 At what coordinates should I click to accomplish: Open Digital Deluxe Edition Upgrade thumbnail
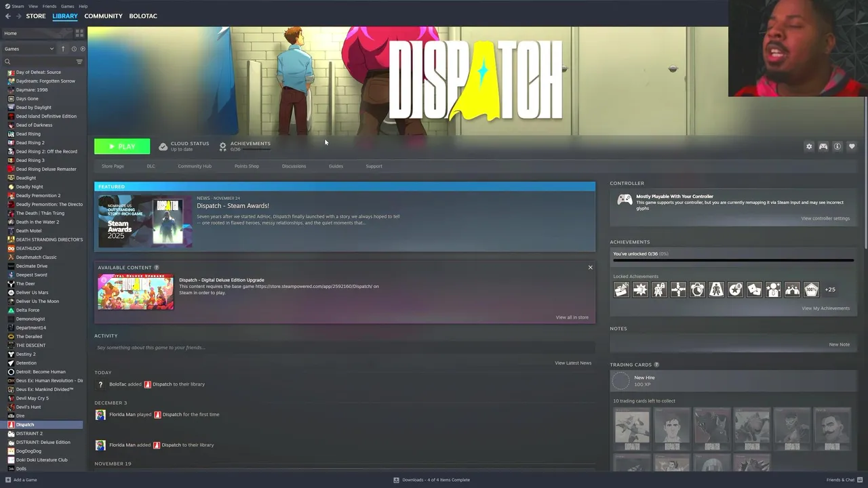pyautogui.click(x=136, y=292)
